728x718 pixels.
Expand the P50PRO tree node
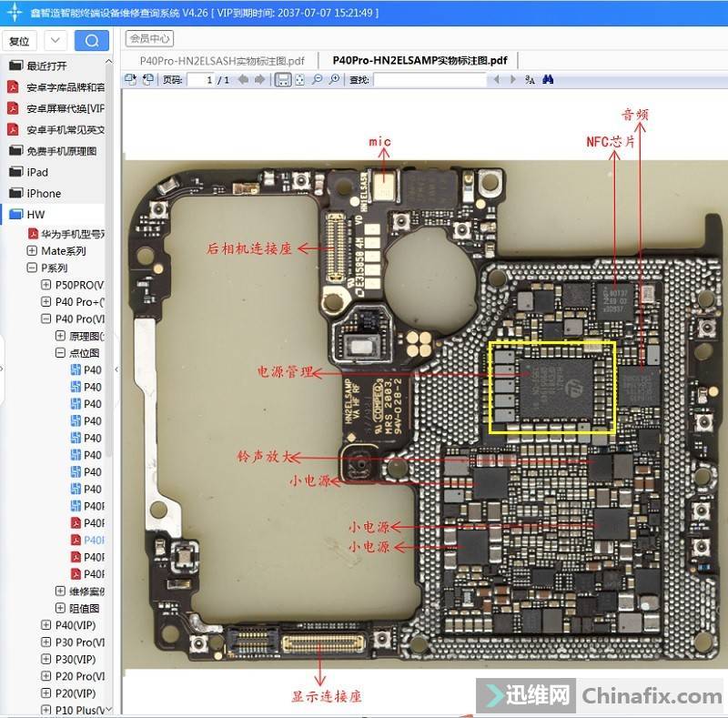46,285
